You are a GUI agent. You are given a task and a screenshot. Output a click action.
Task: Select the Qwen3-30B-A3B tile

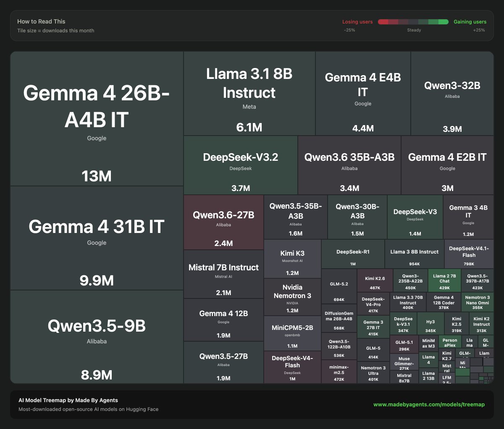(357, 217)
